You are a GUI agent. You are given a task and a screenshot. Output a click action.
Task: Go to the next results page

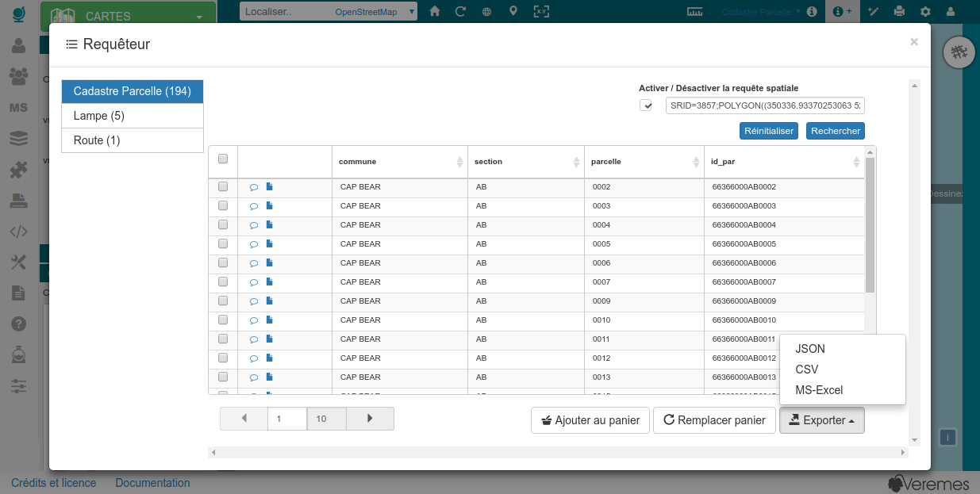(x=370, y=419)
